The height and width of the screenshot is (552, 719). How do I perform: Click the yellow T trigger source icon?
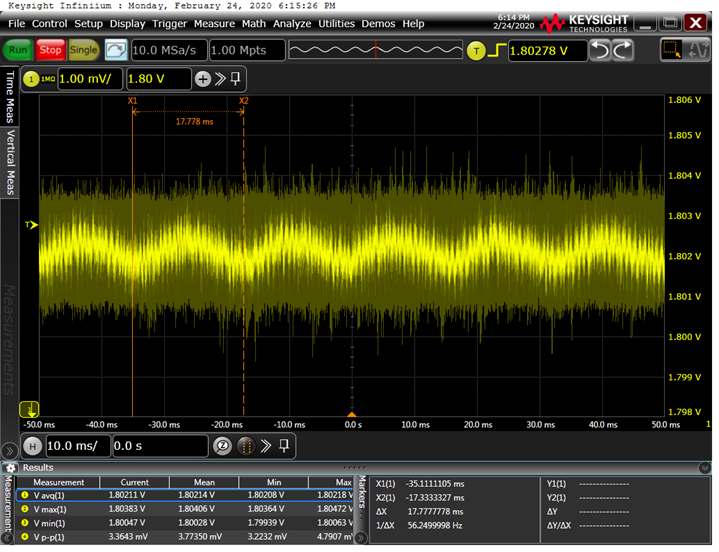click(x=476, y=51)
